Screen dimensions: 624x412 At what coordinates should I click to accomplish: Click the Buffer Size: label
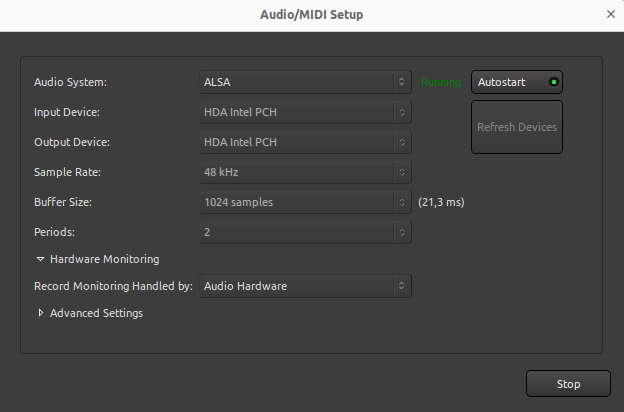point(65,202)
